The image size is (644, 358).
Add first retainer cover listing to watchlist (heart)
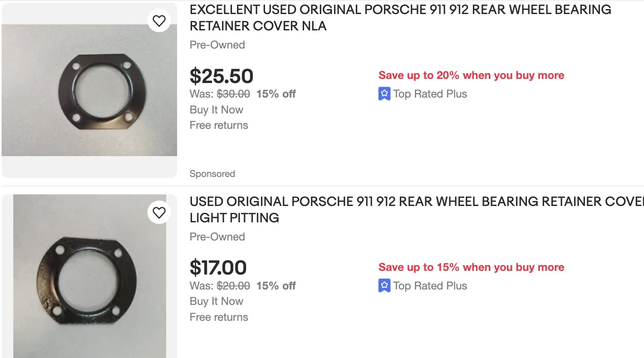(x=159, y=21)
